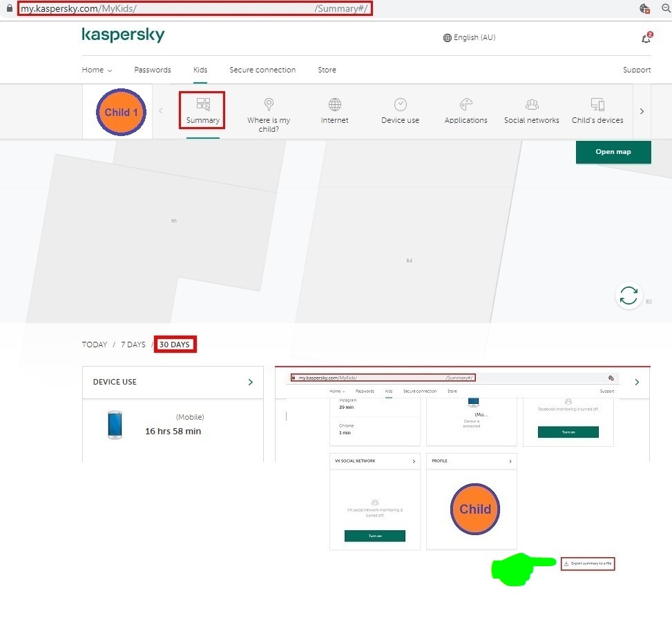Open the PROFILE card arrow

[510, 461]
